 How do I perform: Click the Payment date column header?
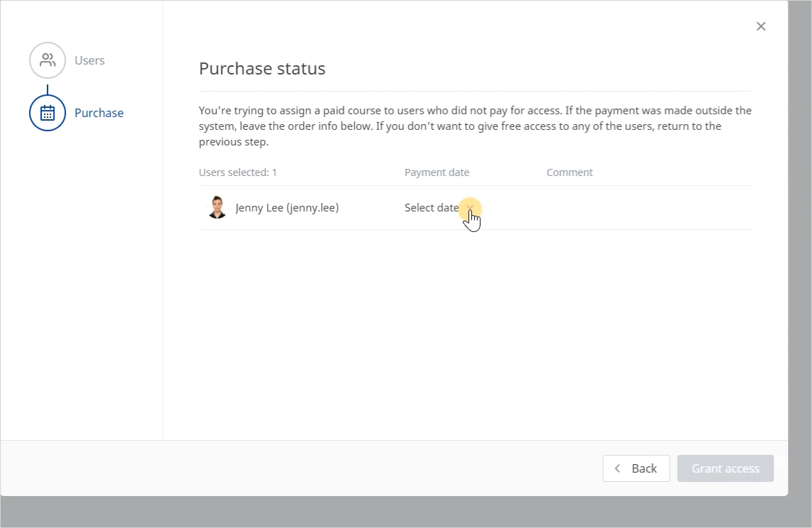tap(437, 172)
